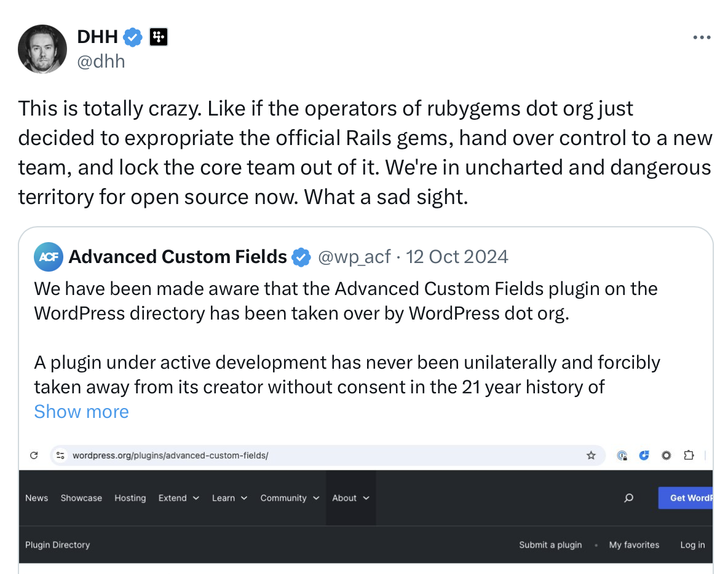This screenshot has width=728, height=574.
Task: Expand the Learn dropdown menu
Action: pyautogui.click(x=230, y=498)
